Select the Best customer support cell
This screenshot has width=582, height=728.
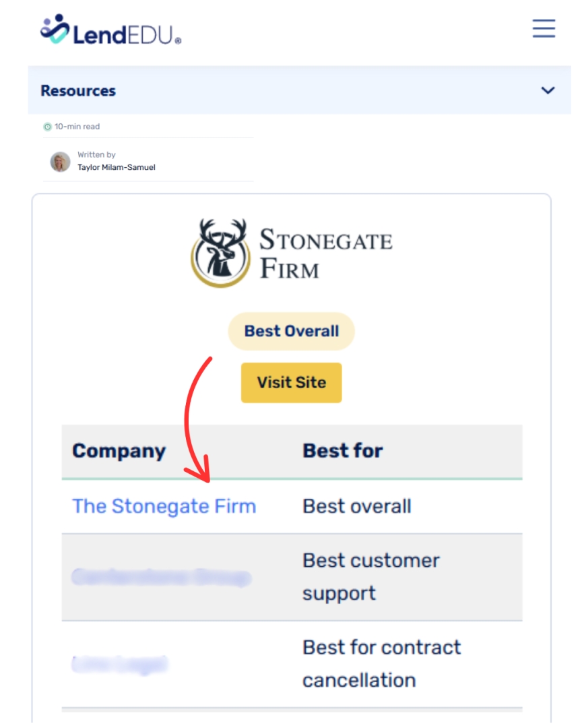[370, 577]
